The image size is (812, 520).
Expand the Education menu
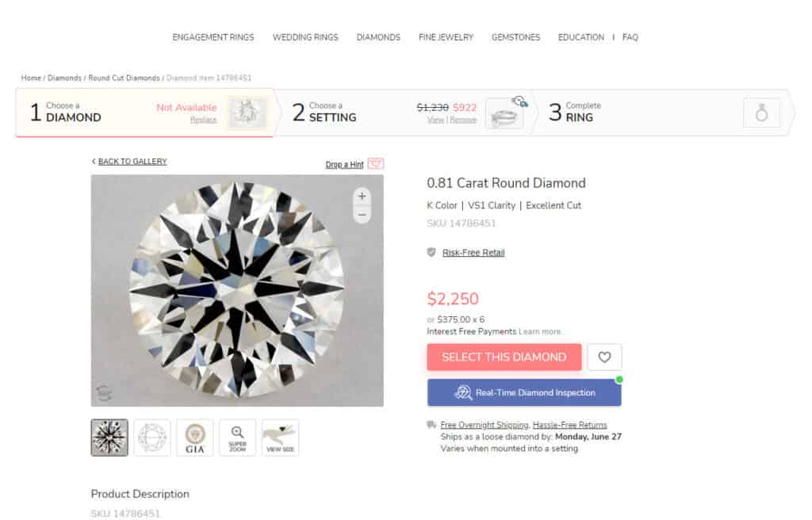(x=580, y=37)
